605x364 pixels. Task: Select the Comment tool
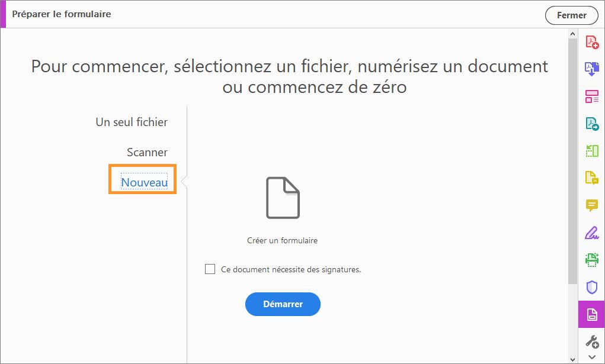(x=591, y=204)
